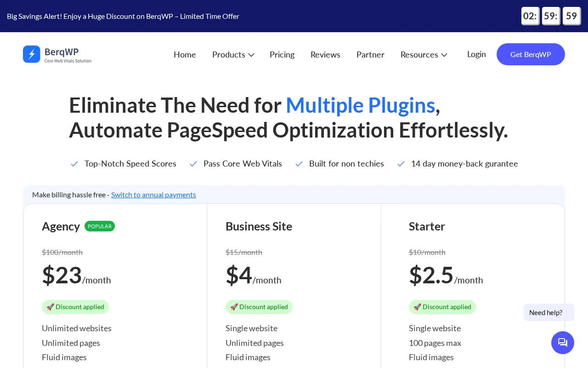
Task: Click 'Unlimited pages' in Business Site plan
Action: tap(254, 343)
